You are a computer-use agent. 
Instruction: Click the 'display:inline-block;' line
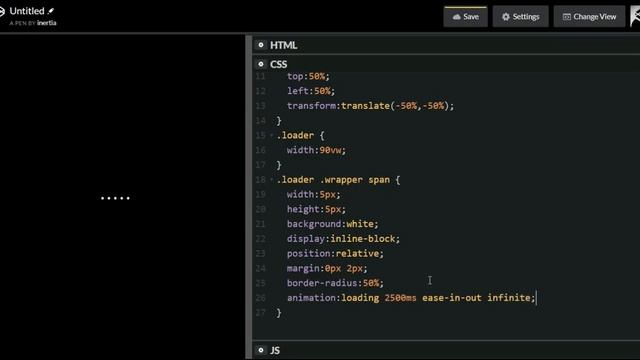tap(343, 239)
